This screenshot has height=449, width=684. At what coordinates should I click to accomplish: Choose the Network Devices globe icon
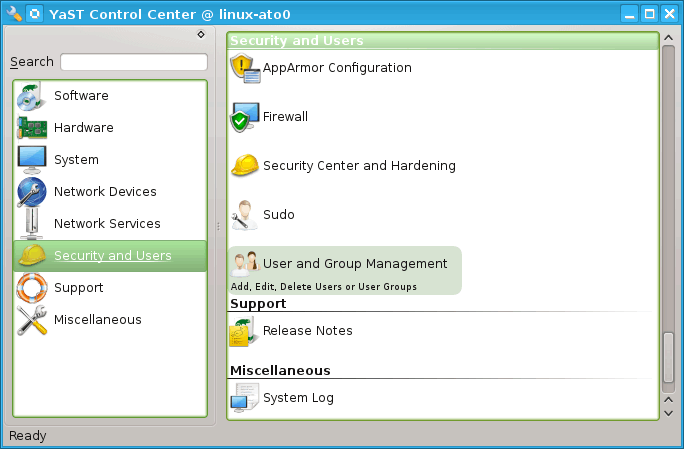(x=31, y=192)
